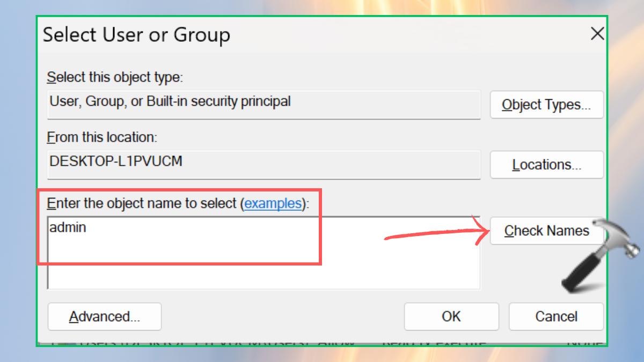
Task: Confirm selection with OK
Action: 451,316
